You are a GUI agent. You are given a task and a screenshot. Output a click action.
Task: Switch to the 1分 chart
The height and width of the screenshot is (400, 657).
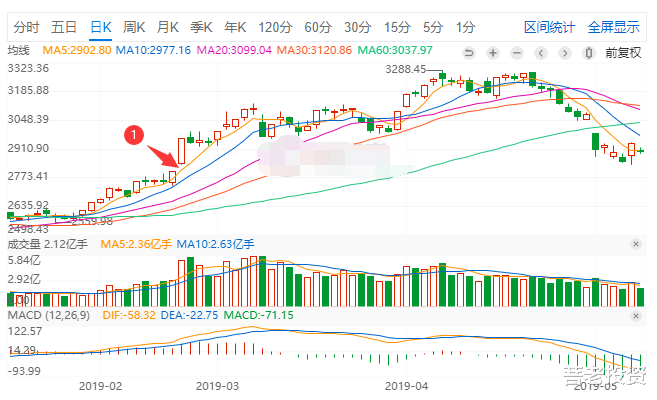466,27
